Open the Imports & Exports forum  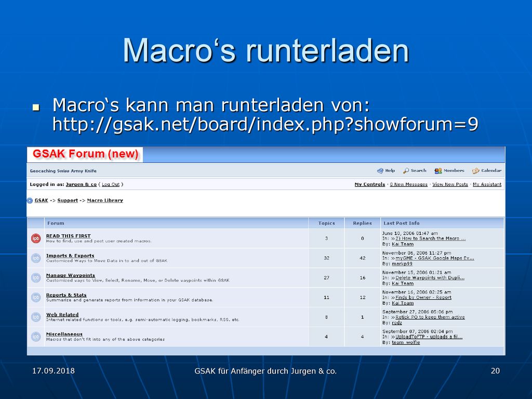pos(70,256)
